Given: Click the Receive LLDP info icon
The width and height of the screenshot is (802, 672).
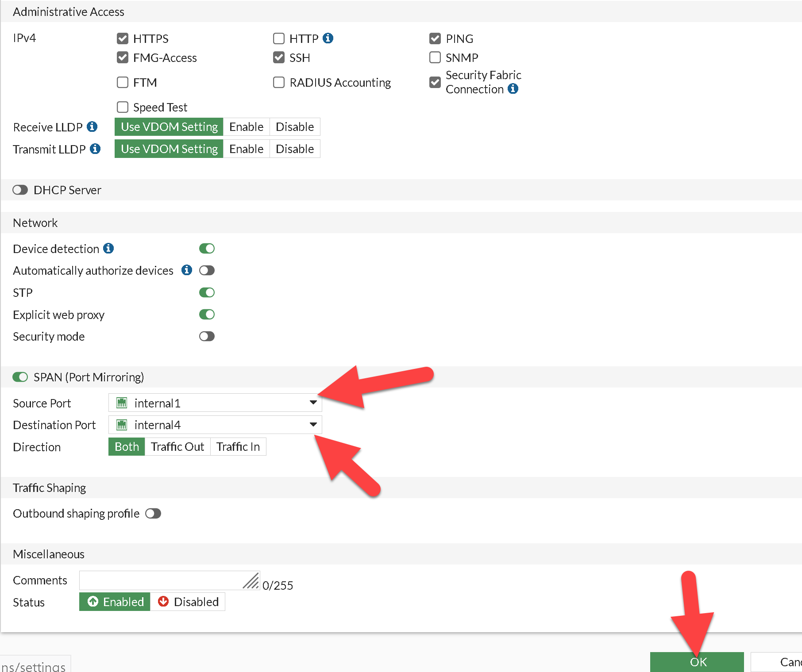Looking at the screenshot, I should click(x=92, y=127).
